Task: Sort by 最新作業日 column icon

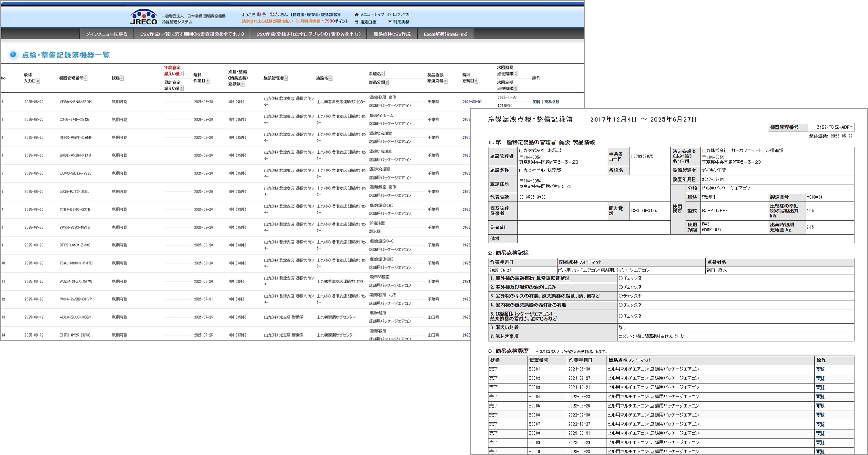Action: (207, 81)
